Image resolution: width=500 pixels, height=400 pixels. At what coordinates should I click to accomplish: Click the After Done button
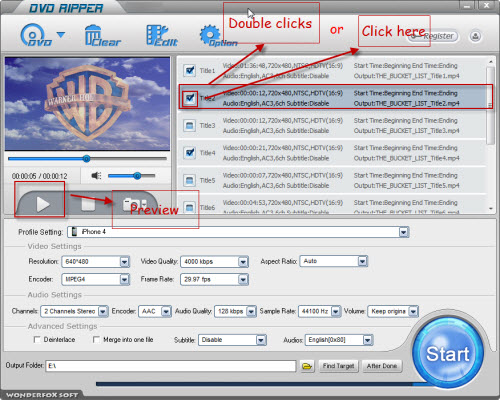pos(382,366)
